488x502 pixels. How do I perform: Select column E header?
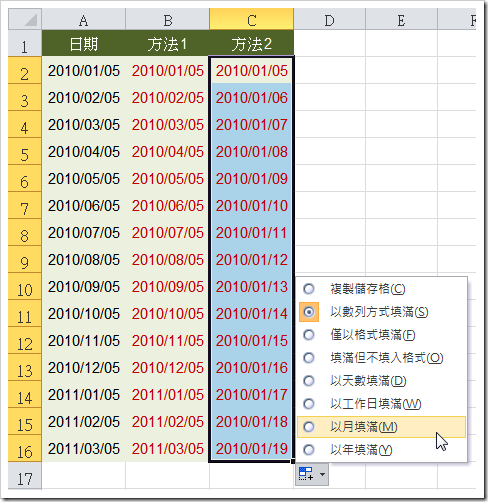(401, 19)
